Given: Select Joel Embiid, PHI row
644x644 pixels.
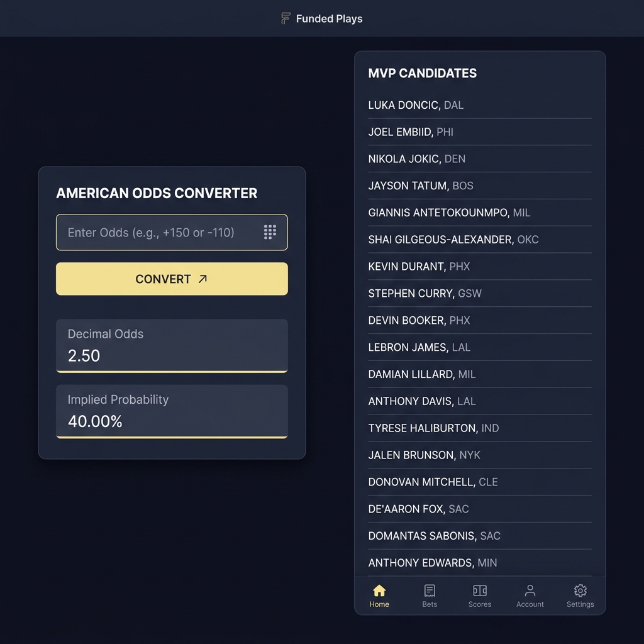Looking at the screenshot, I should (480, 132).
